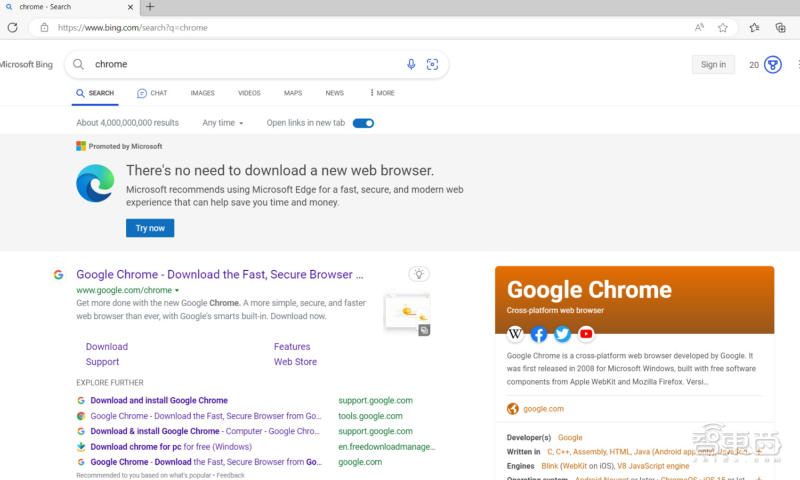Open a new tab with the plus icon
Image resolution: width=800 pixels, height=480 pixels.
[150, 7]
